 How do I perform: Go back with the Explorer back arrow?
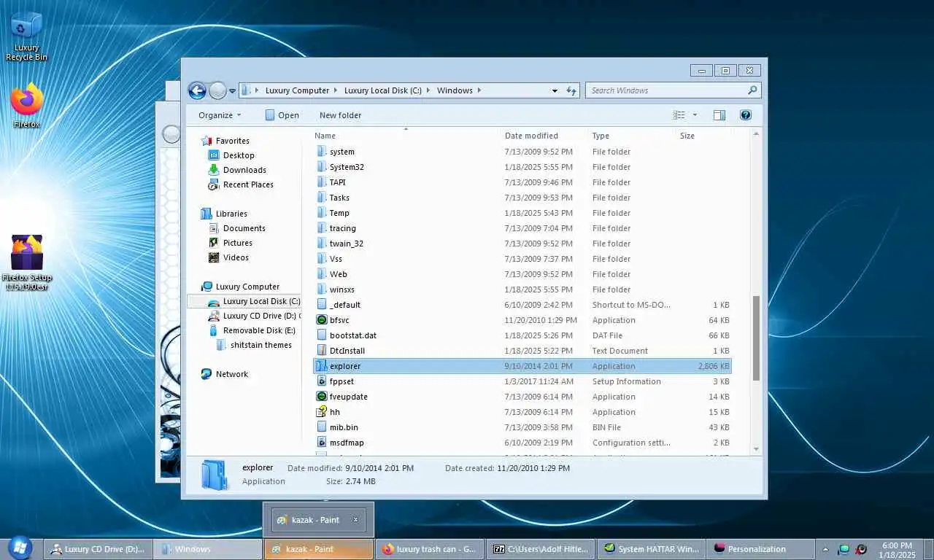[197, 90]
